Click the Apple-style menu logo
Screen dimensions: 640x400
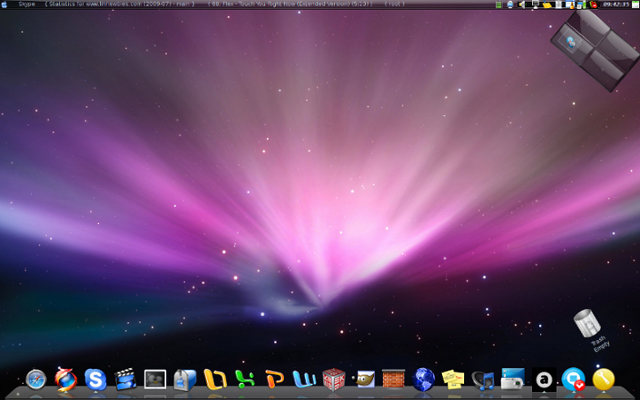pyautogui.click(x=4, y=4)
